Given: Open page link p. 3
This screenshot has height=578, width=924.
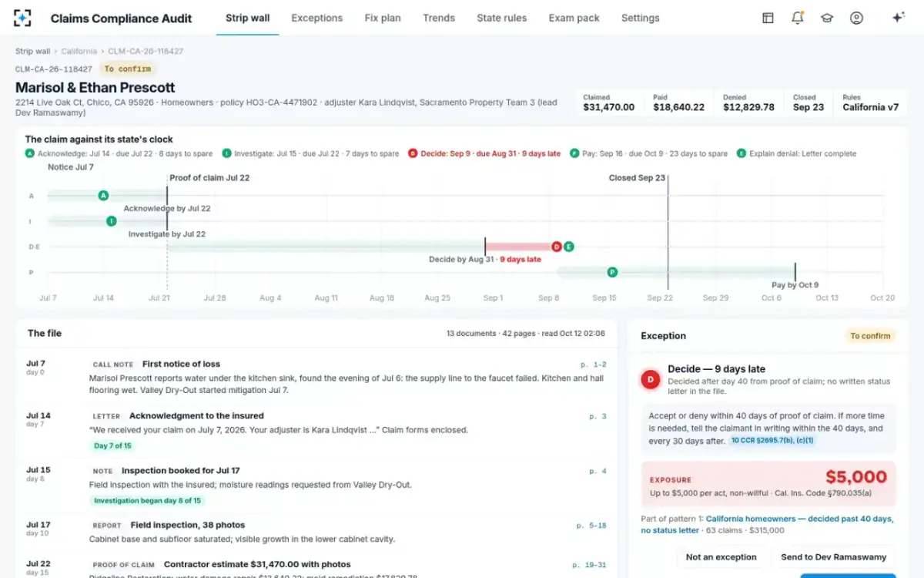Looking at the screenshot, I should tap(598, 416).
